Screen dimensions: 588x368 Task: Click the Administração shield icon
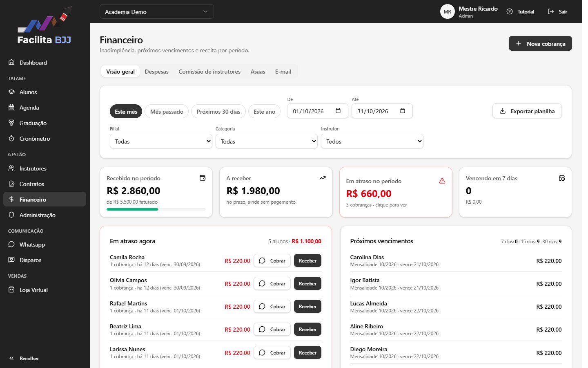pos(11,215)
